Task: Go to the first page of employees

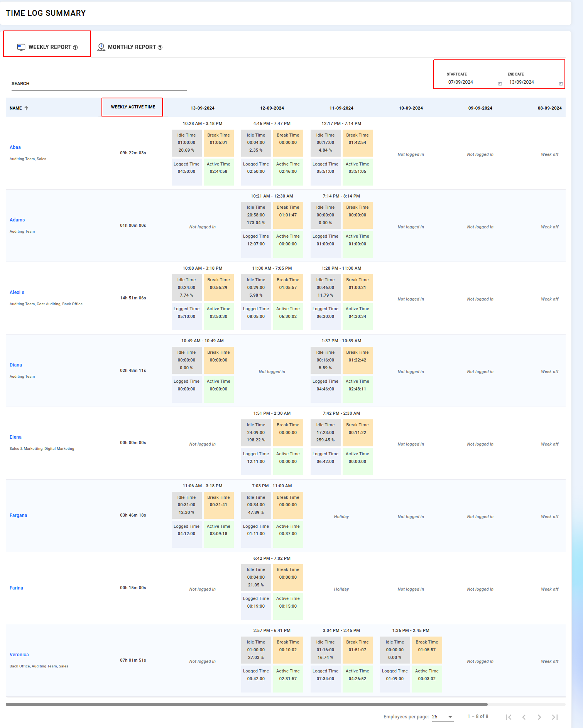Action: (x=509, y=717)
